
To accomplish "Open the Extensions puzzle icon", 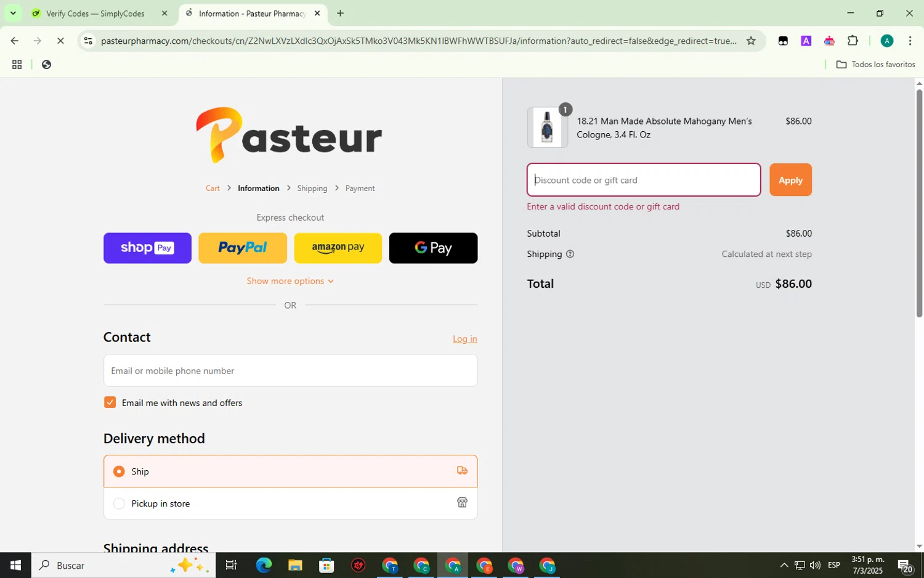I will 853,41.
